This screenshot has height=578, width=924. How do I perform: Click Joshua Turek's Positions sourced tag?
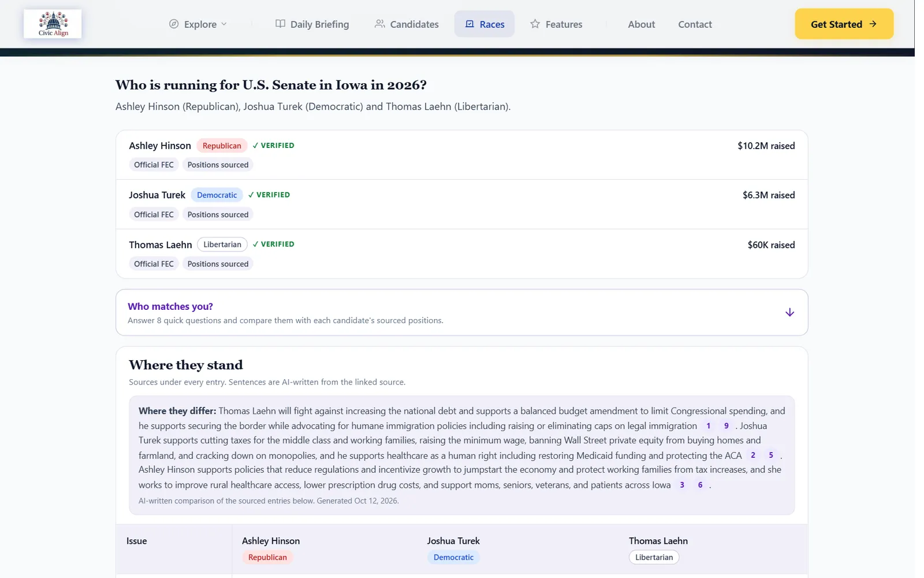pos(218,214)
